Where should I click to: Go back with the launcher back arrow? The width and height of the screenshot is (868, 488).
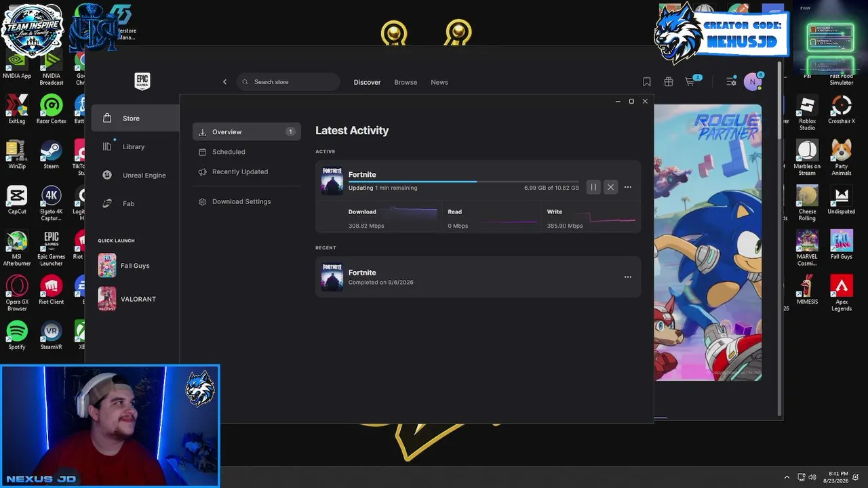pyautogui.click(x=225, y=82)
